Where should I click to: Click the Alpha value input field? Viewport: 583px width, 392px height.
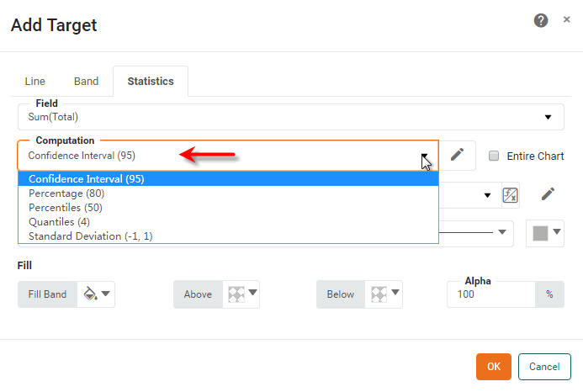click(491, 294)
